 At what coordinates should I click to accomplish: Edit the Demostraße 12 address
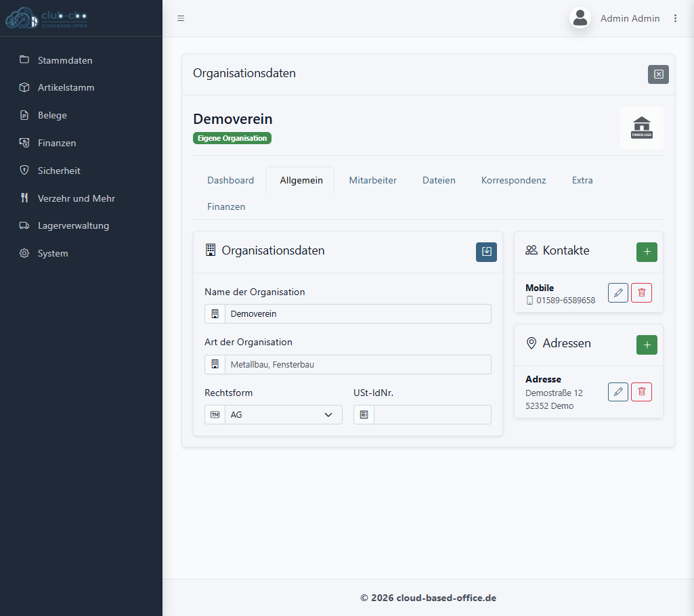pos(618,392)
